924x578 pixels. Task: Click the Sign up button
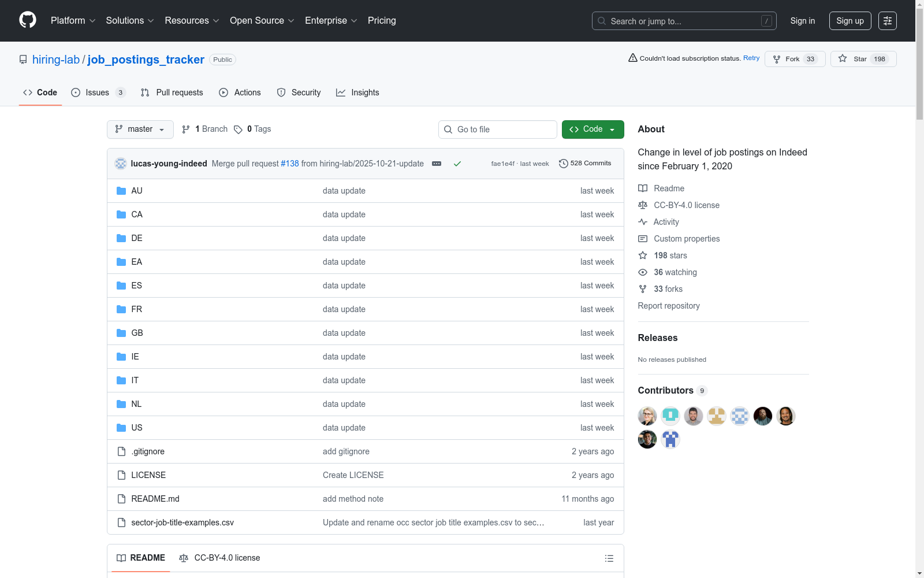[x=850, y=21]
